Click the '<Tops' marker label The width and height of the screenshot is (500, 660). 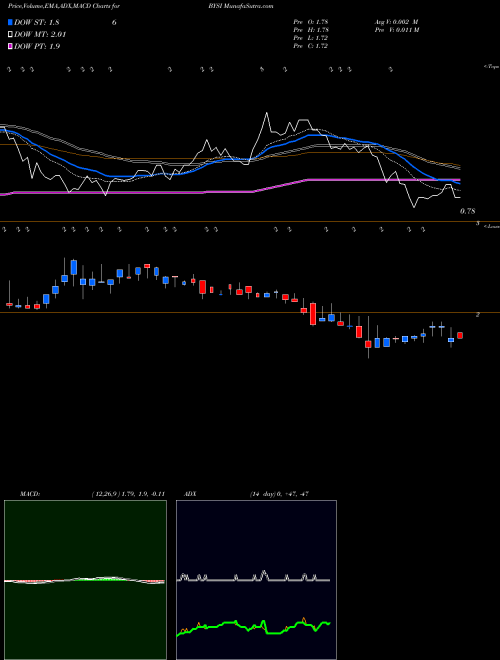pos(492,67)
